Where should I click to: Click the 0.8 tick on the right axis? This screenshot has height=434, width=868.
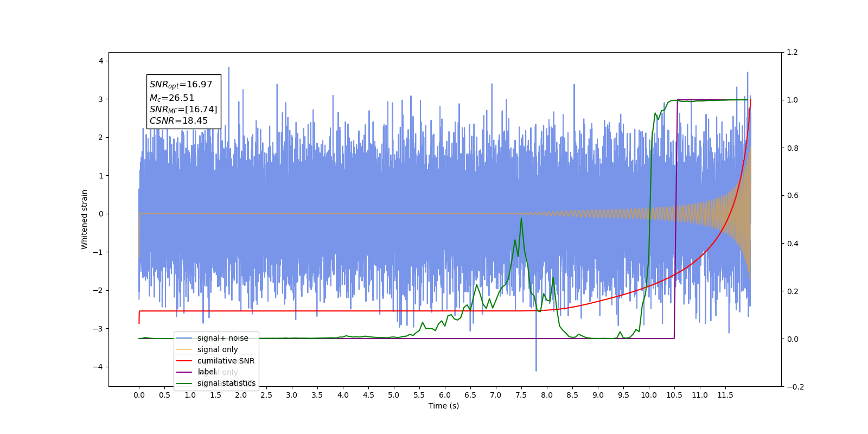point(793,148)
